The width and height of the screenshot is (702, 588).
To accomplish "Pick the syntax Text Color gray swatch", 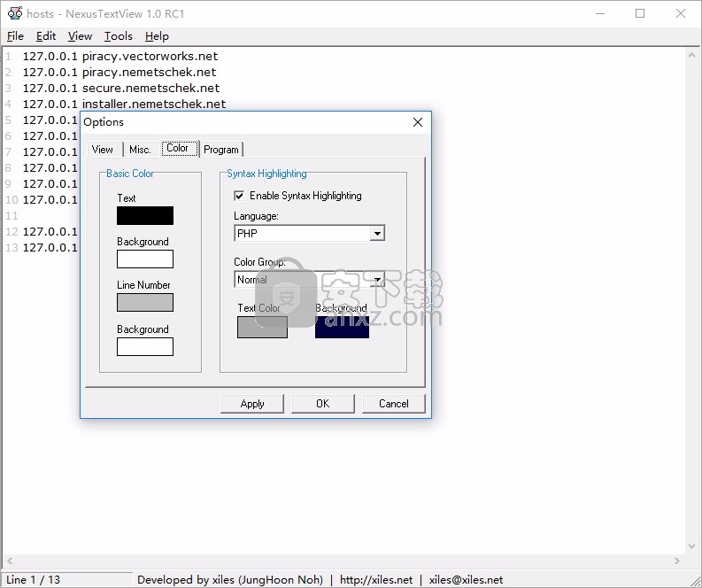I will 262,327.
